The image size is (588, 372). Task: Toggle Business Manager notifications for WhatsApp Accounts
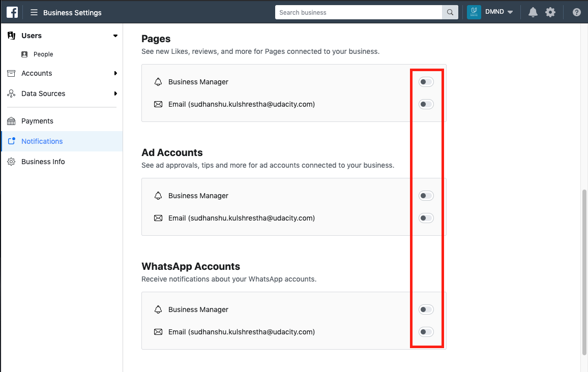tap(426, 309)
